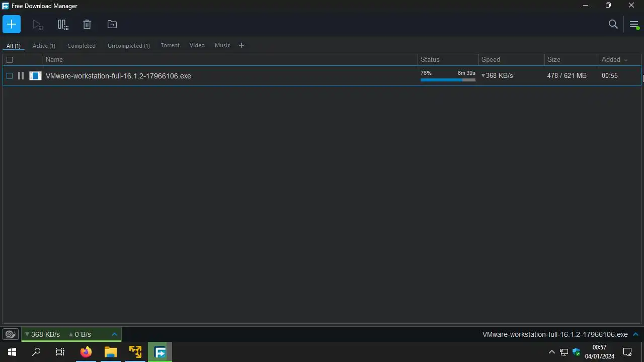
Task: Open Task View on the taskbar
Action: click(60, 352)
